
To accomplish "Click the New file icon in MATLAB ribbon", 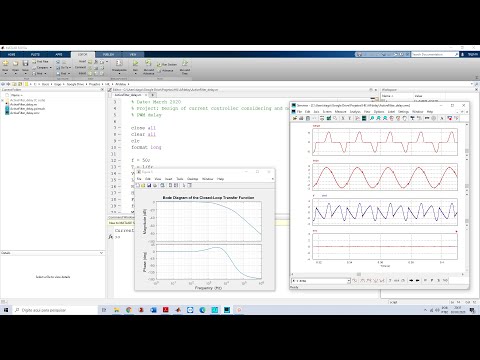I will coord(6,63).
